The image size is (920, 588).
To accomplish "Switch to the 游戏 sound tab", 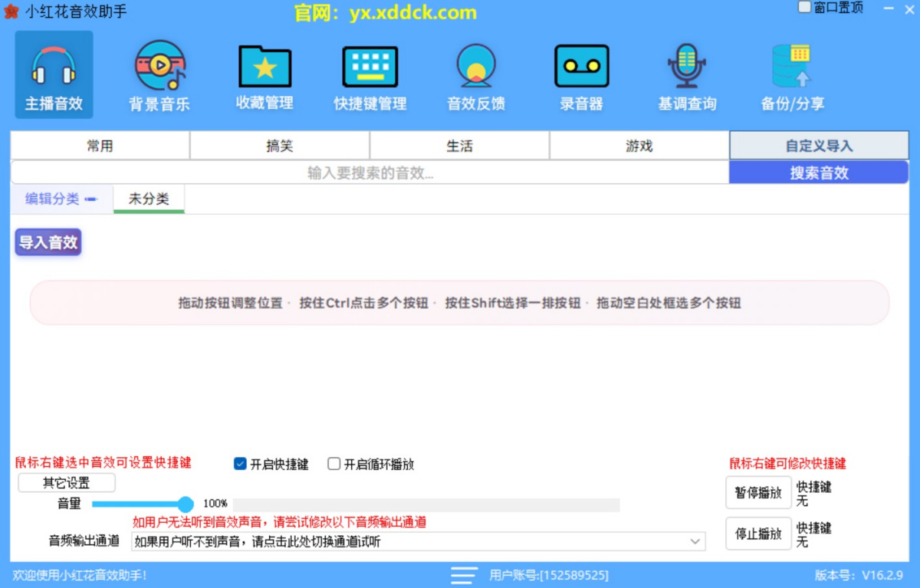I will pos(639,145).
